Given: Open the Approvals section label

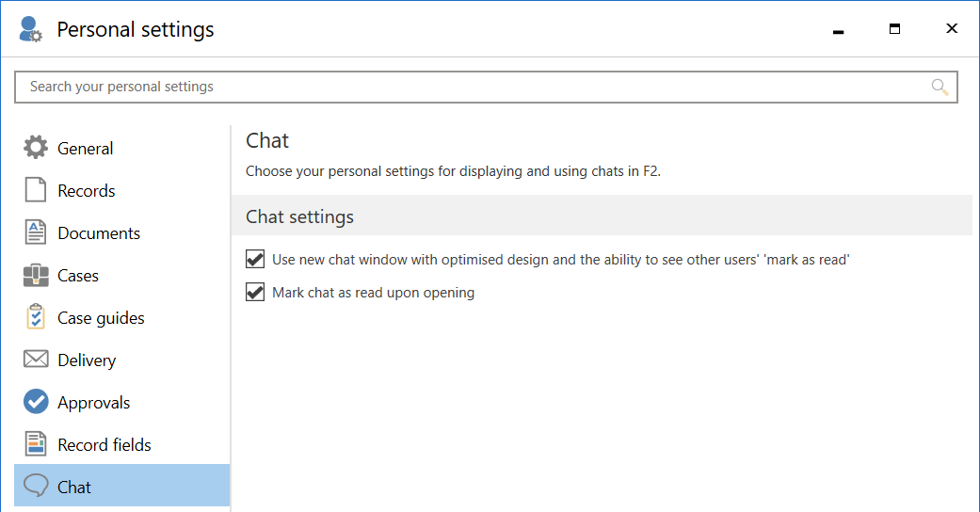Looking at the screenshot, I should pyautogui.click(x=94, y=403).
